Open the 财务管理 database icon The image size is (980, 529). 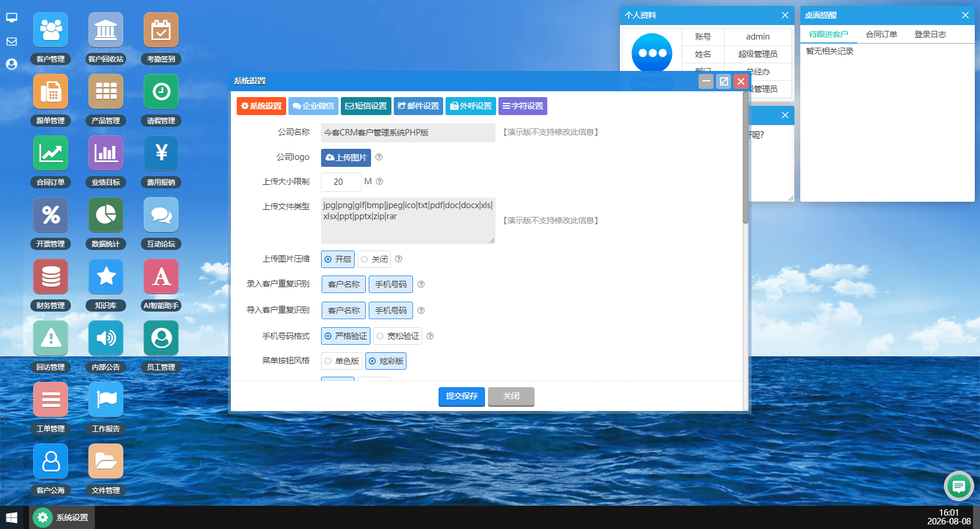pyautogui.click(x=51, y=277)
